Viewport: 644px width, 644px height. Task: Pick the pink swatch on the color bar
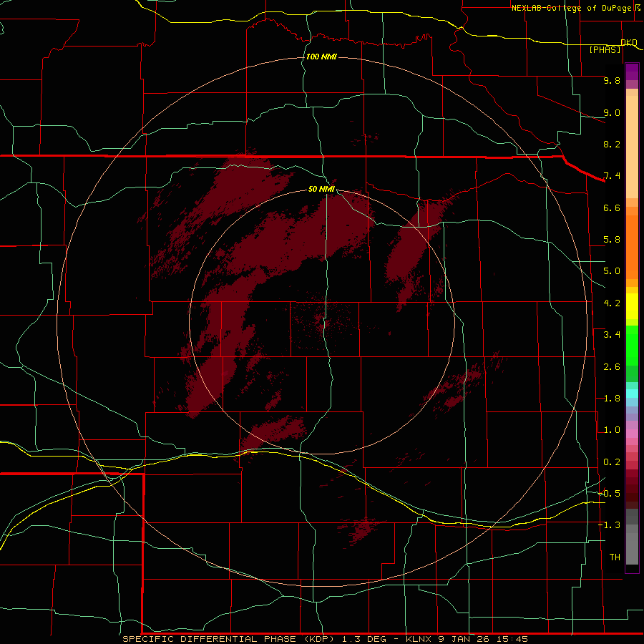(x=632, y=434)
